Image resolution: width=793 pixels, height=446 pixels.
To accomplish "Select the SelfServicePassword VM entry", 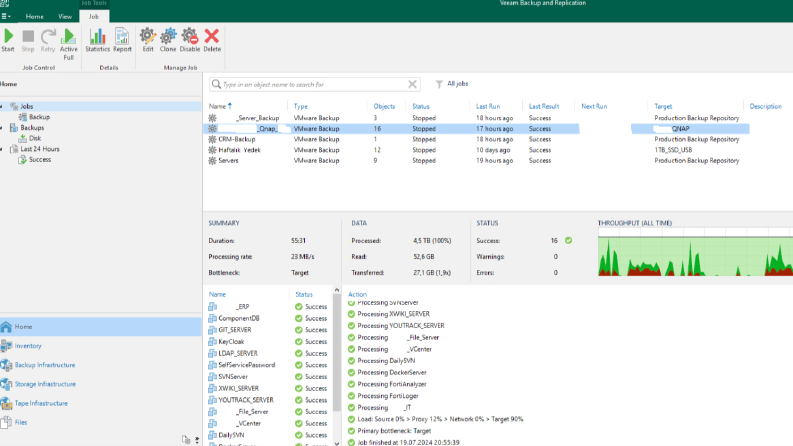I will point(269,365).
